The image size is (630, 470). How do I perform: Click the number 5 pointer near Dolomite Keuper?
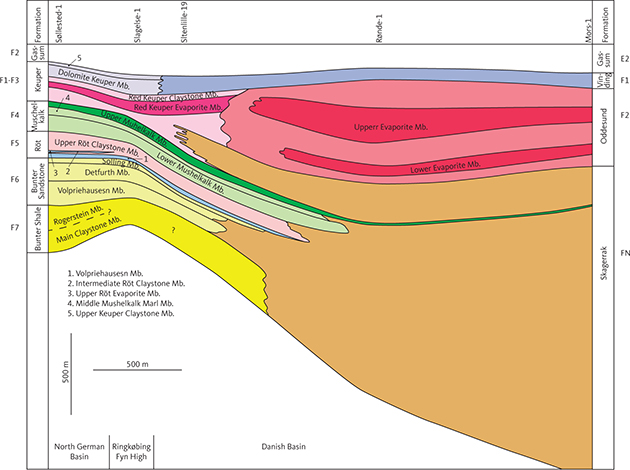tap(79, 58)
